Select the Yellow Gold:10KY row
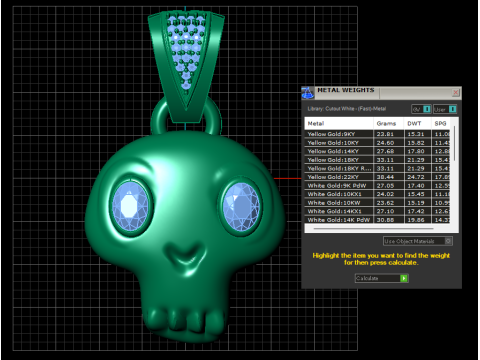Screen dimensions: 480x360 point(377,143)
